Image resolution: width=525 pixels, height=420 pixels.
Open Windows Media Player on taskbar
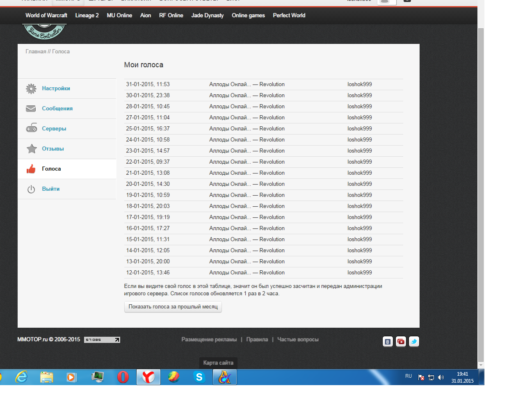click(72, 377)
